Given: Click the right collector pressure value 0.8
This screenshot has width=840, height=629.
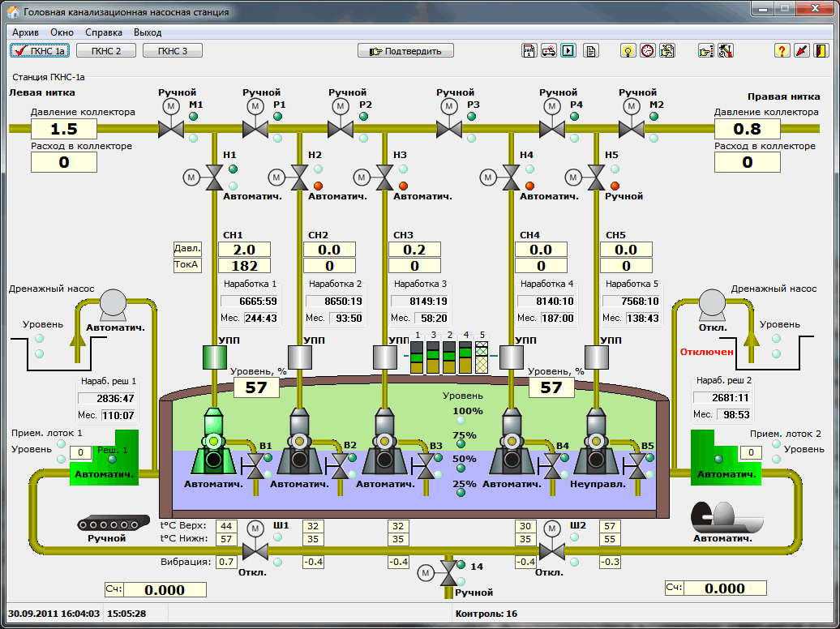Looking at the screenshot, I should (748, 129).
